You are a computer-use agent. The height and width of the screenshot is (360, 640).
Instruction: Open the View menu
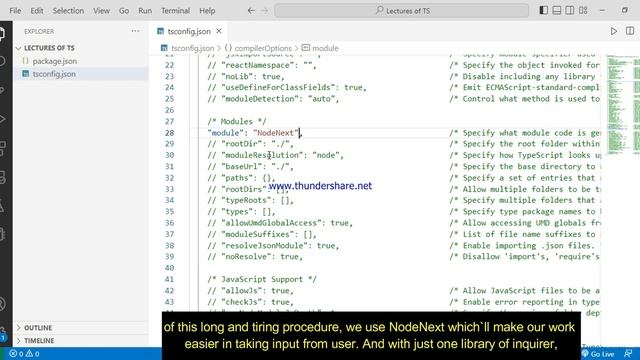point(101,11)
